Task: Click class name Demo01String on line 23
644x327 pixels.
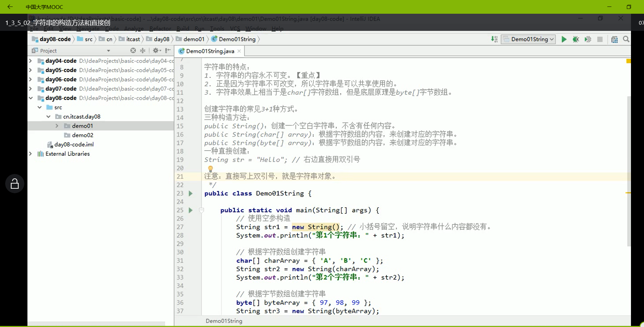Action: tap(280, 193)
